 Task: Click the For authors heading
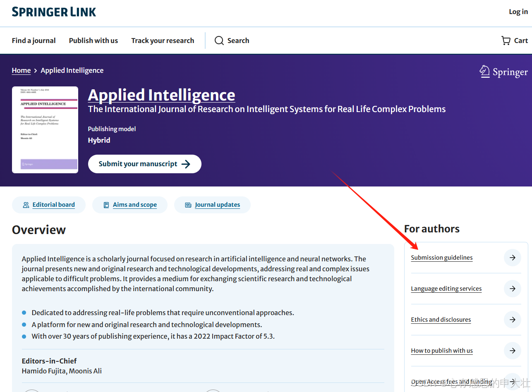[432, 229]
